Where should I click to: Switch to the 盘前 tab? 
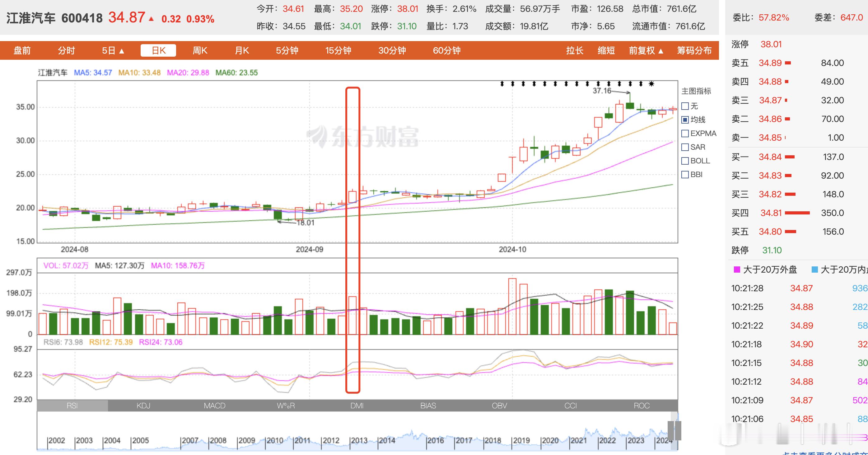click(x=22, y=50)
